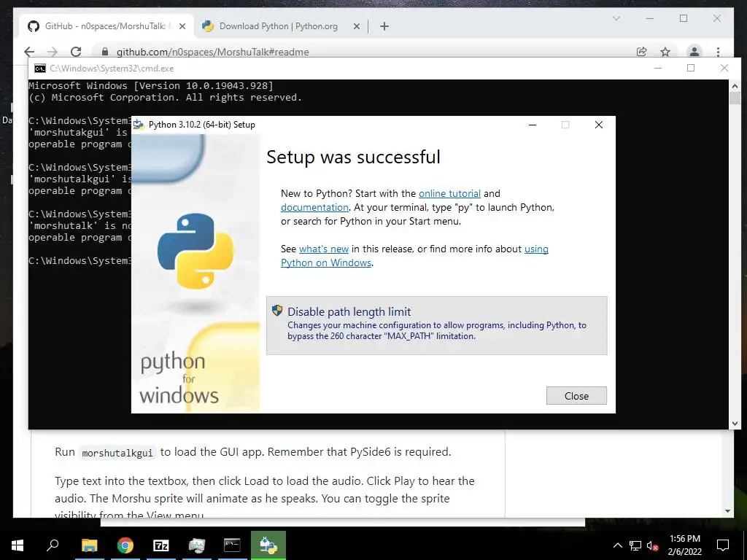The image size is (747, 560).
Task: Open the taskbar clock and date
Action: click(684, 545)
